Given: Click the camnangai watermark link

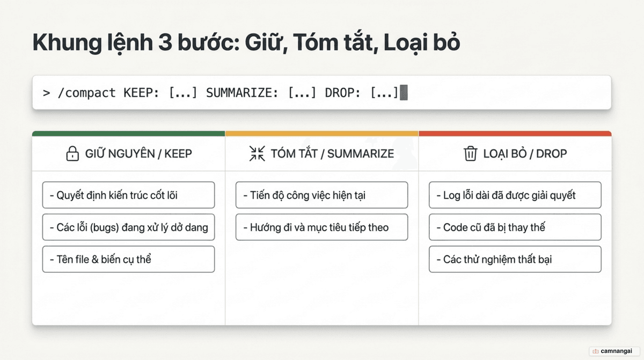Looking at the screenshot, I should (x=614, y=351).
